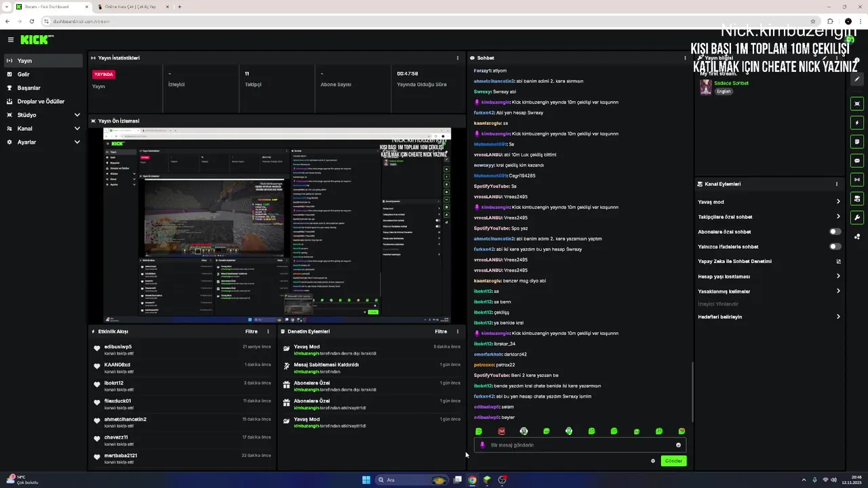Click the dots cluster icon below wrench

click(x=857, y=237)
